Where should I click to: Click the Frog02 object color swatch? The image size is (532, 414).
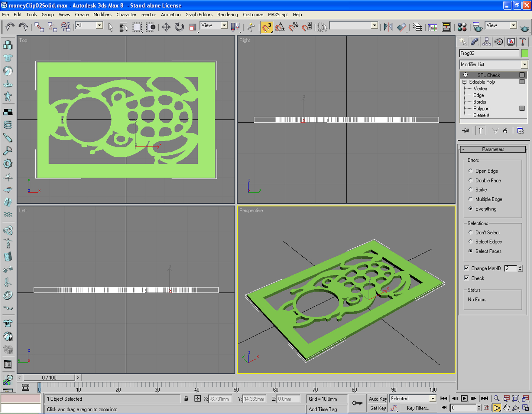(x=524, y=53)
